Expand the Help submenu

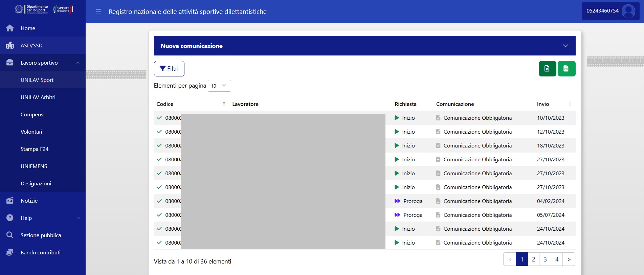[x=78, y=218]
